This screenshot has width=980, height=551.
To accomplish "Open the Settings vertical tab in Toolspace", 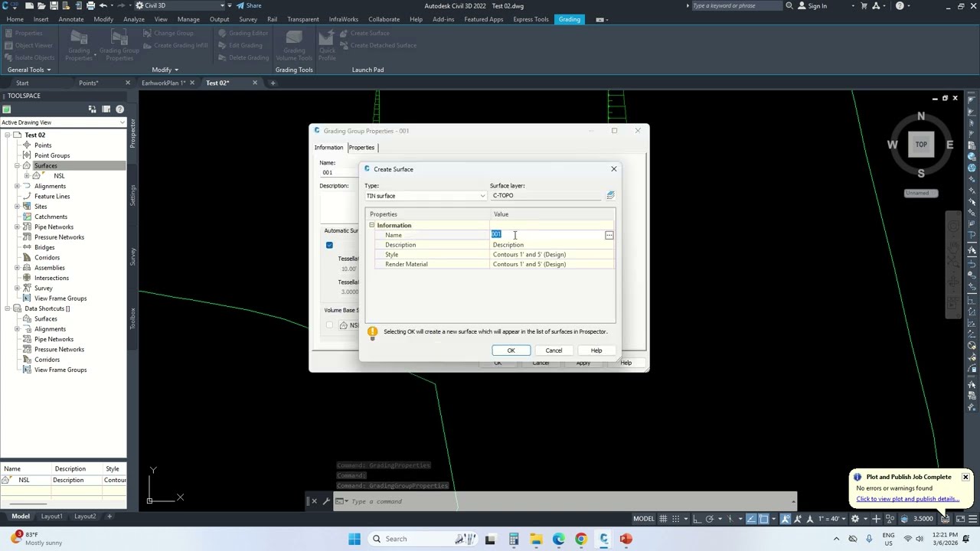I will coord(132,195).
